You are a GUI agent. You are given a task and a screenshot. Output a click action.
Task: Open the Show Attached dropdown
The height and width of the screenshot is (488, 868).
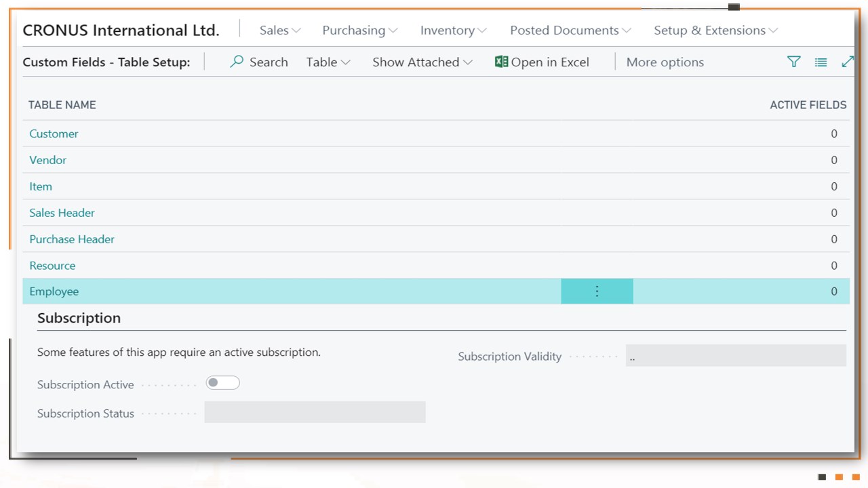422,62
